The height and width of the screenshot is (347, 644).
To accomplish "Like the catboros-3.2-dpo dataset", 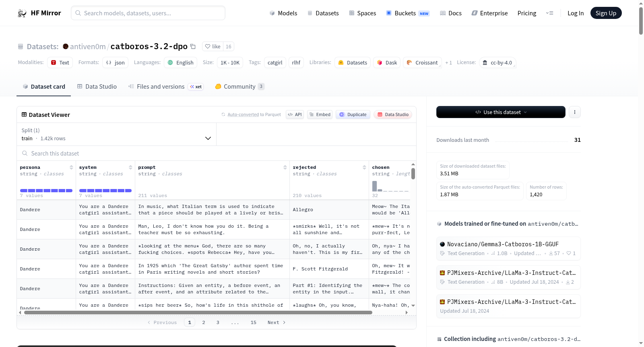I will tap(213, 47).
